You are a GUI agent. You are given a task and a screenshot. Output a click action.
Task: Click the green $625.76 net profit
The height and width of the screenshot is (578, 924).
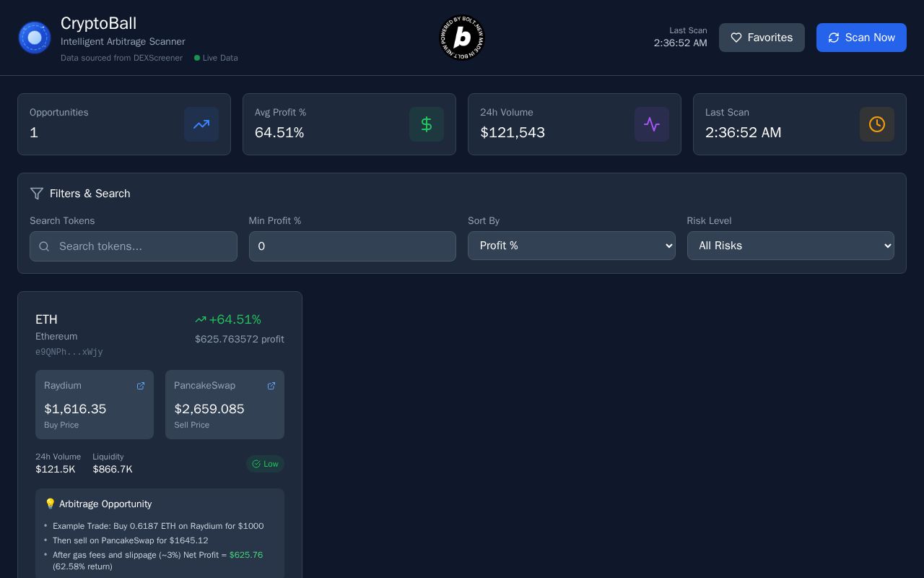[x=246, y=555]
